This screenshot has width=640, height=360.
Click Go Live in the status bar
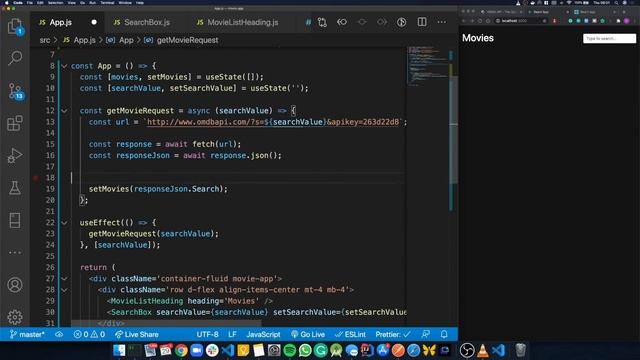tap(308, 334)
